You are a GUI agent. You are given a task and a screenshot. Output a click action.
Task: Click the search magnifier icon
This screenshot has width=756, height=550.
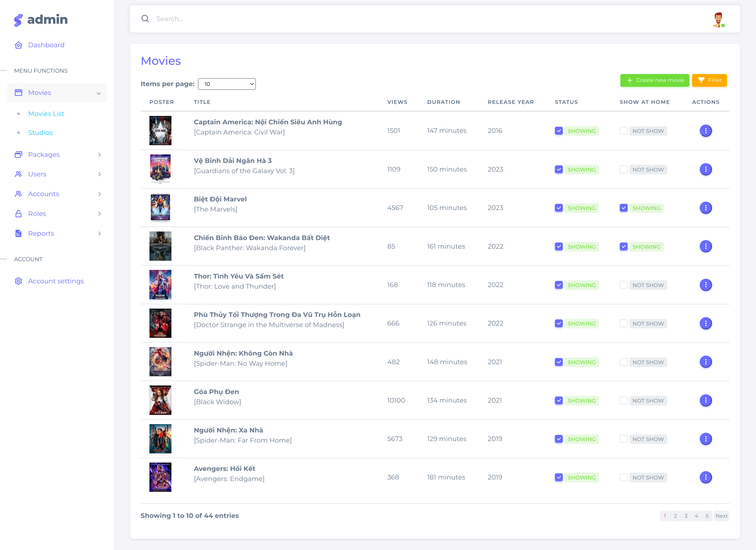(145, 19)
